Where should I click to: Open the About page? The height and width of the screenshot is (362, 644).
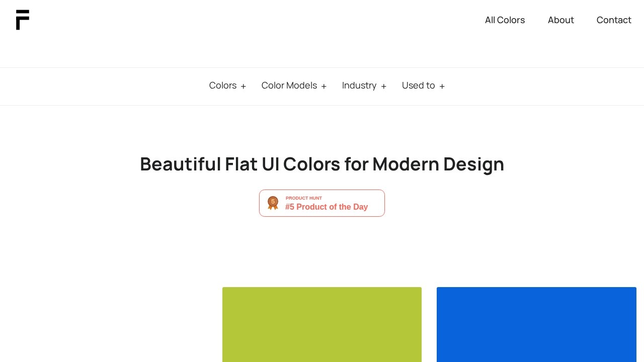[561, 20]
